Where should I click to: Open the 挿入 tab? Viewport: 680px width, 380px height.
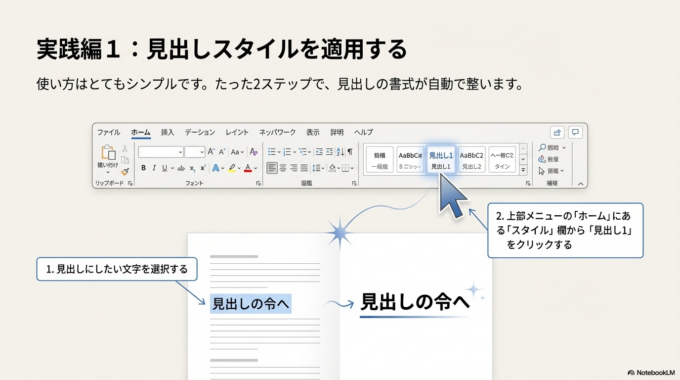point(167,132)
